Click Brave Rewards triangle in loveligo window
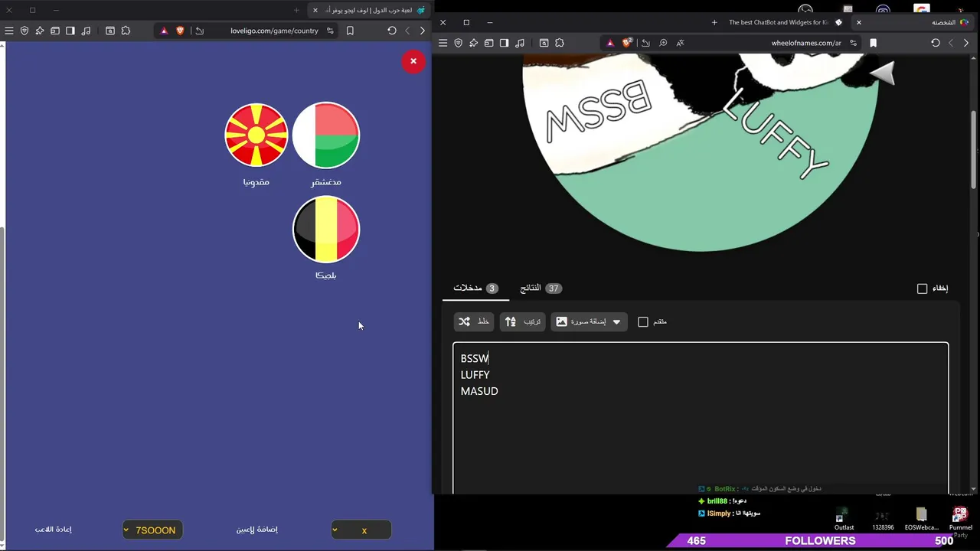The image size is (980, 551). pyautogui.click(x=164, y=31)
